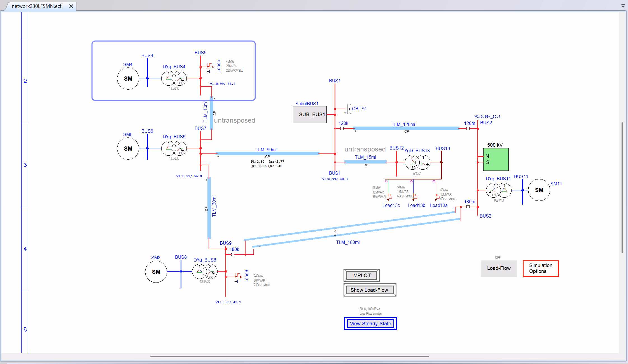628x364 pixels.
Task: Open the tab list dropdown arrow
Action: click(623, 6)
